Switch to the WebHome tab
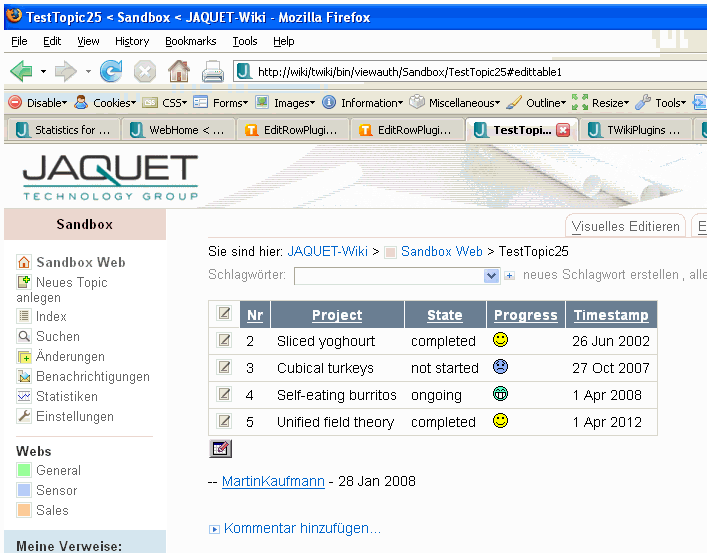This screenshot has height=553, width=707. (x=178, y=130)
